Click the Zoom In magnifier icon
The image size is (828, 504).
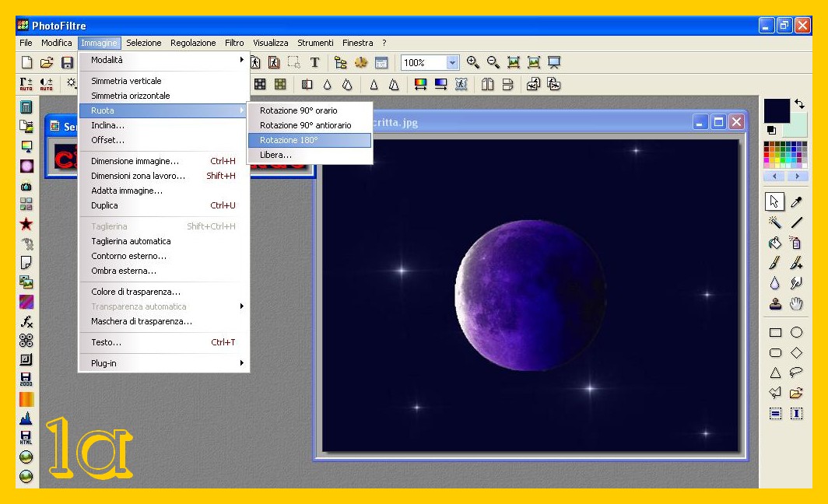click(473, 63)
